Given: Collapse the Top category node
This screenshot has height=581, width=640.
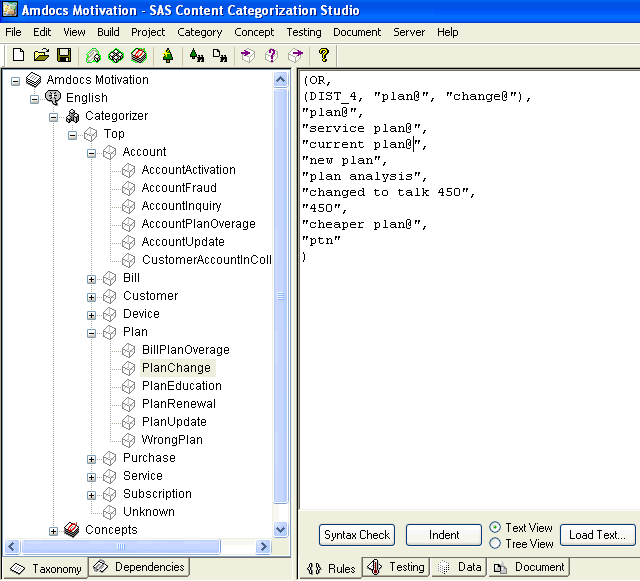Looking at the screenshot, I should pos(73,136).
